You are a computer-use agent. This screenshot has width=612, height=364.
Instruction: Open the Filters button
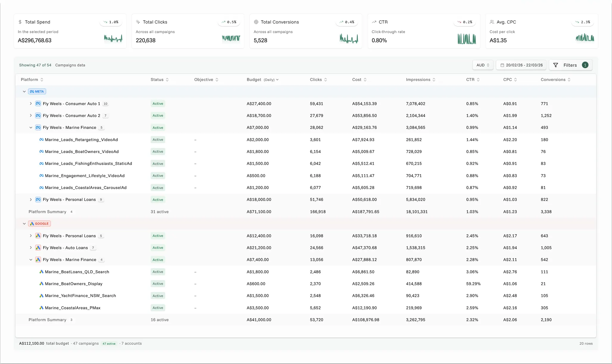coord(571,65)
